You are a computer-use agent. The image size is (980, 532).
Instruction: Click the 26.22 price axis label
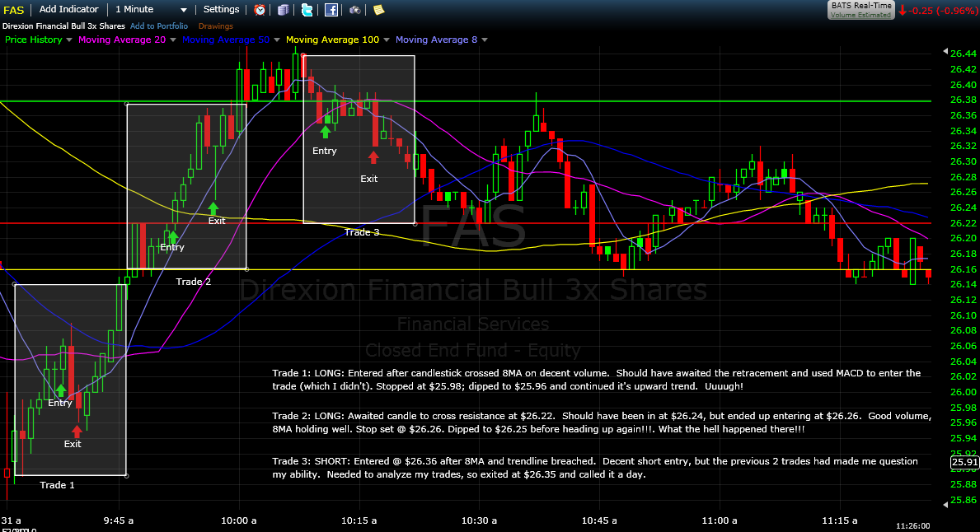[x=964, y=223]
